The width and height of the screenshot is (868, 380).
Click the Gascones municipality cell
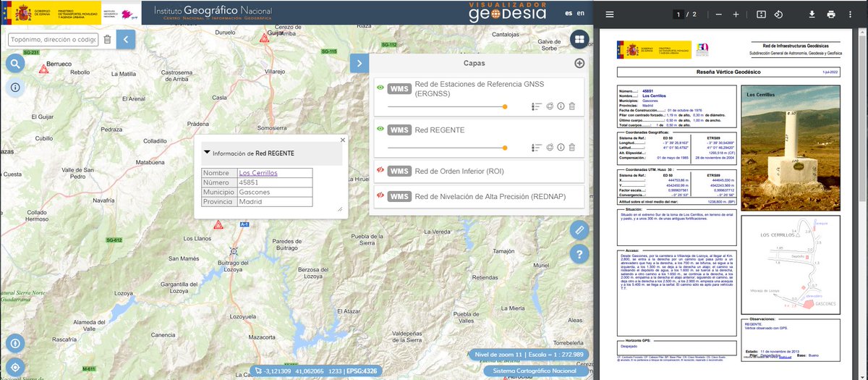(x=274, y=193)
